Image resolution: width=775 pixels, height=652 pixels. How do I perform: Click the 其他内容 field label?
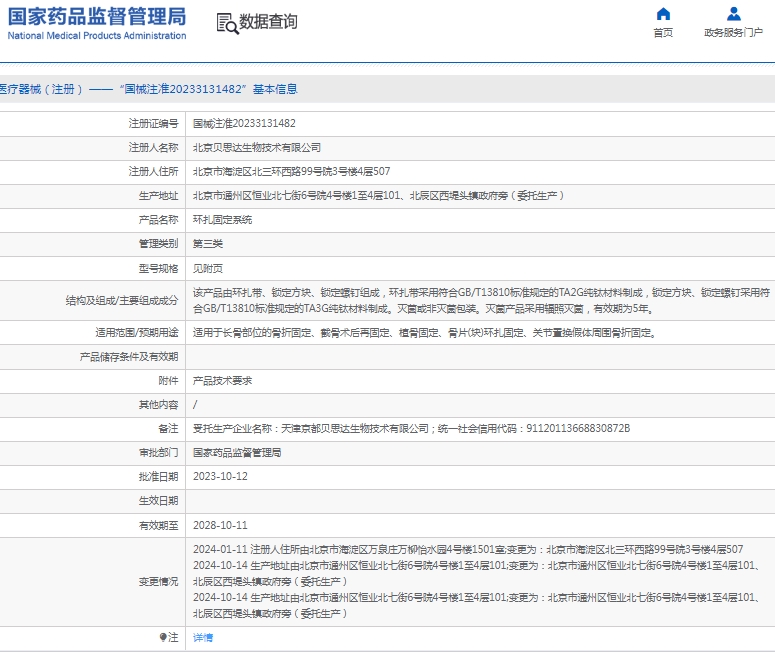[x=158, y=405]
